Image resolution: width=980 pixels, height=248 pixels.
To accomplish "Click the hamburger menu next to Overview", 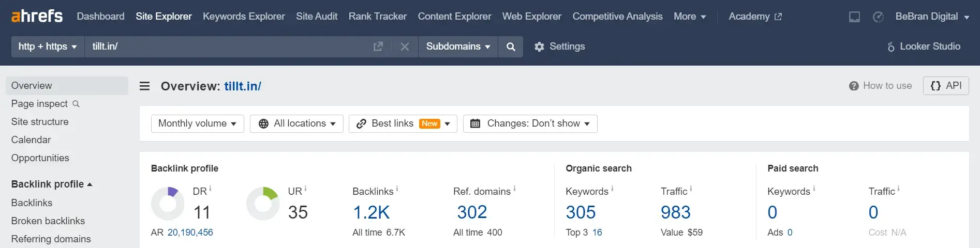I will coord(145,86).
